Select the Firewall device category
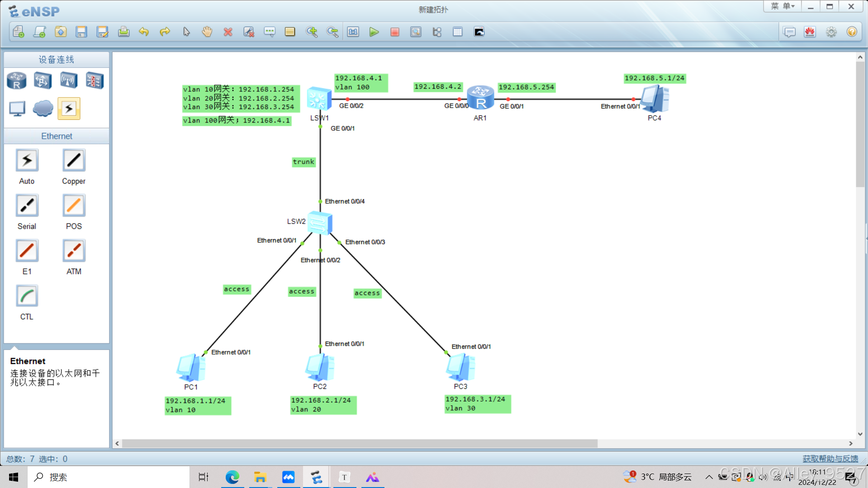Screen dimensions: 868x488 (95, 81)
